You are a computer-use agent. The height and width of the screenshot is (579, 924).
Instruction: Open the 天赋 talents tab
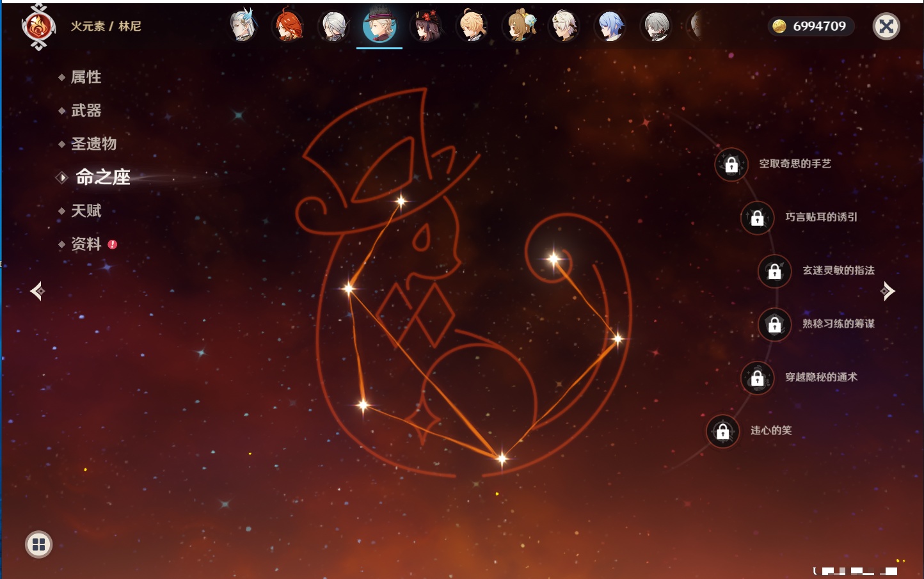coord(86,210)
